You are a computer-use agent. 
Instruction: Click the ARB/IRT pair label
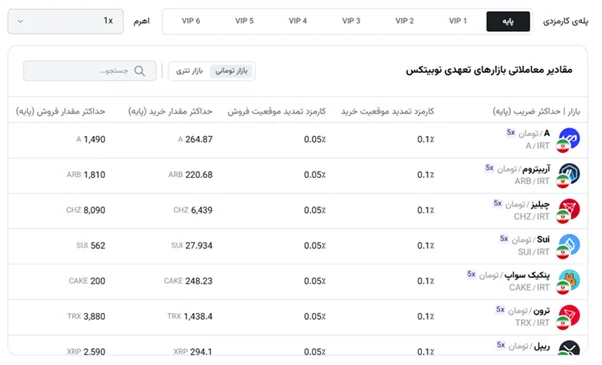click(x=532, y=181)
